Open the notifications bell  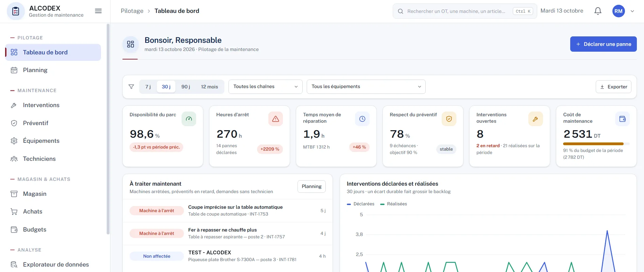(598, 11)
